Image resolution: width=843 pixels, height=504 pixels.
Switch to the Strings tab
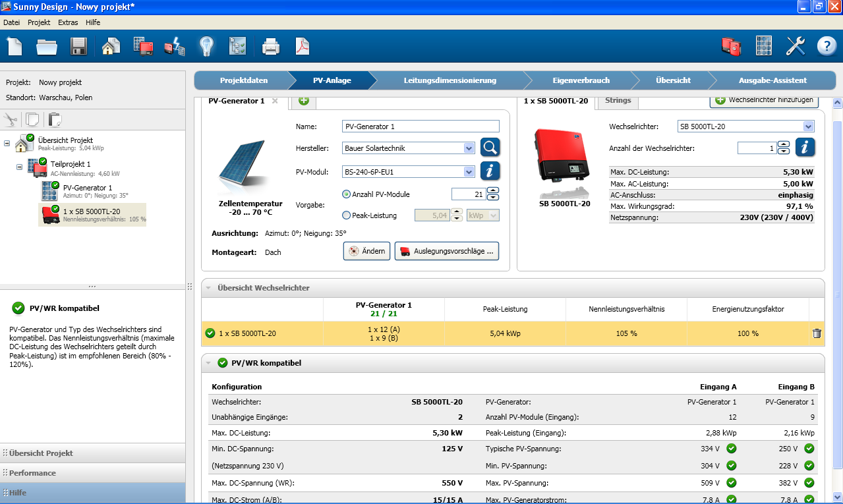point(618,101)
